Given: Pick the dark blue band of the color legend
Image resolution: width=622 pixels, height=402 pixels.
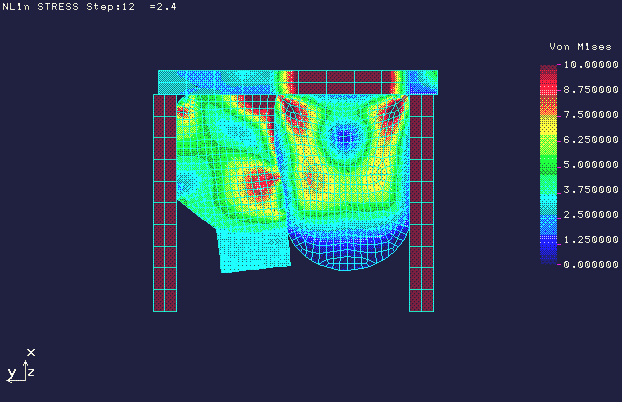Looking at the screenshot, I should point(548,253).
